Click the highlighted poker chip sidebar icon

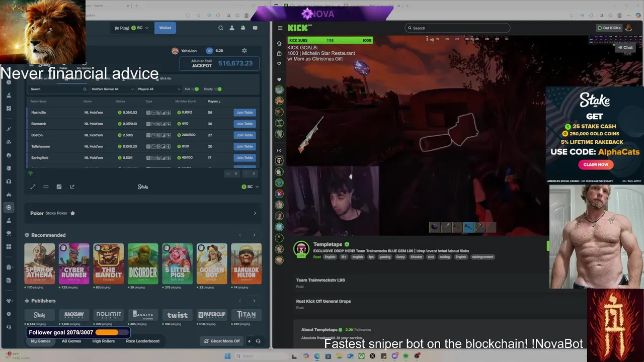pyautogui.click(x=9, y=207)
